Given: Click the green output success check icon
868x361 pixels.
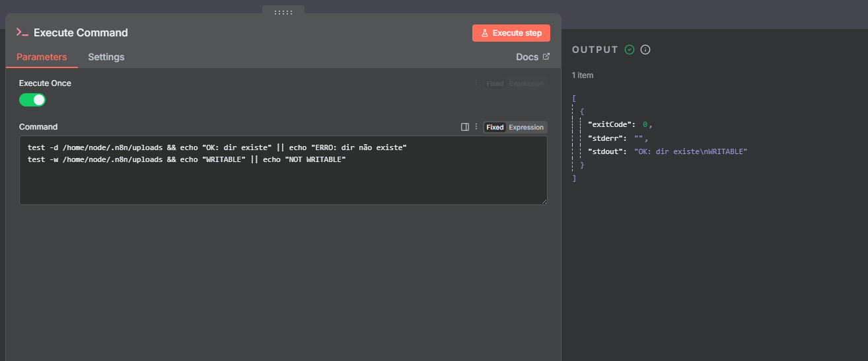Looking at the screenshot, I should [x=630, y=50].
